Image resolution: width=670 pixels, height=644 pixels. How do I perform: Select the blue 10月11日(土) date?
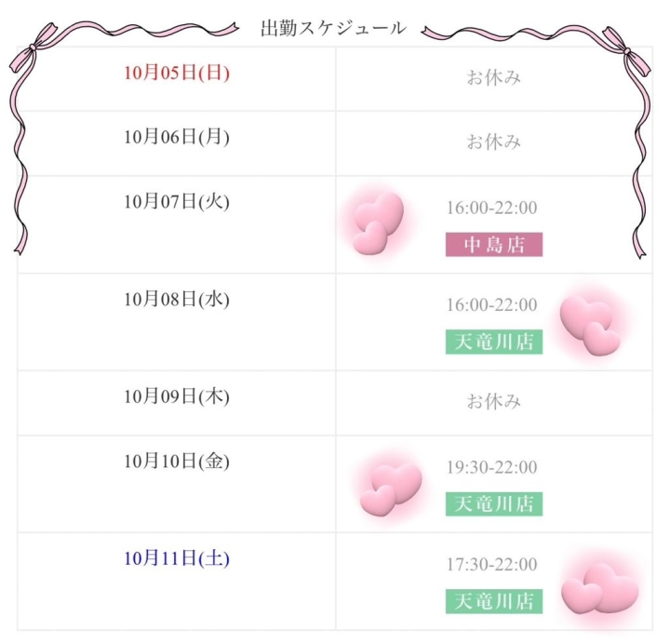click(x=177, y=559)
